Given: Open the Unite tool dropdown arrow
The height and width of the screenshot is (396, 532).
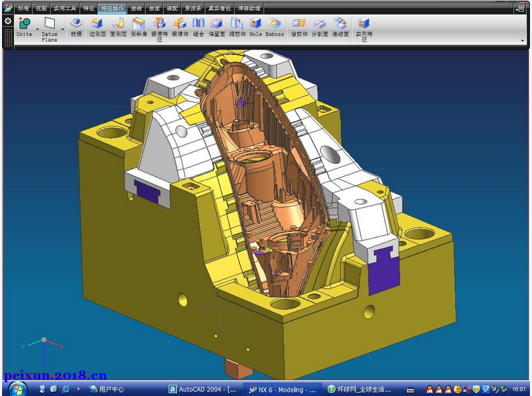Looking at the screenshot, I should tap(37, 30).
